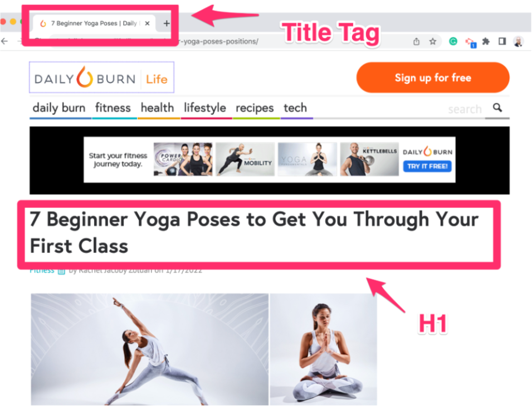The width and height of the screenshot is (532, 414).
Task: Go to the lifestyle section
Action: (x=205, y=108)
